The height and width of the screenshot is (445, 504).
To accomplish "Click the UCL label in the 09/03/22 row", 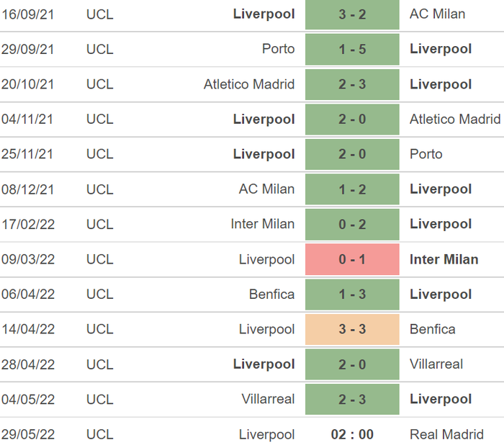I will click(x=99, y=259).
